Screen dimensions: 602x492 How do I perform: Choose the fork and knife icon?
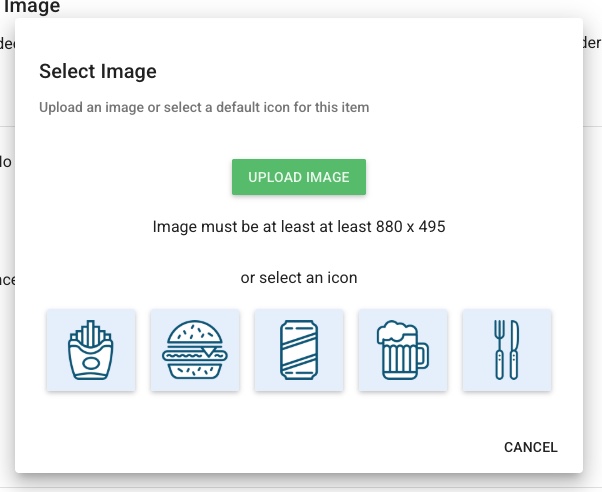(507, 350)
